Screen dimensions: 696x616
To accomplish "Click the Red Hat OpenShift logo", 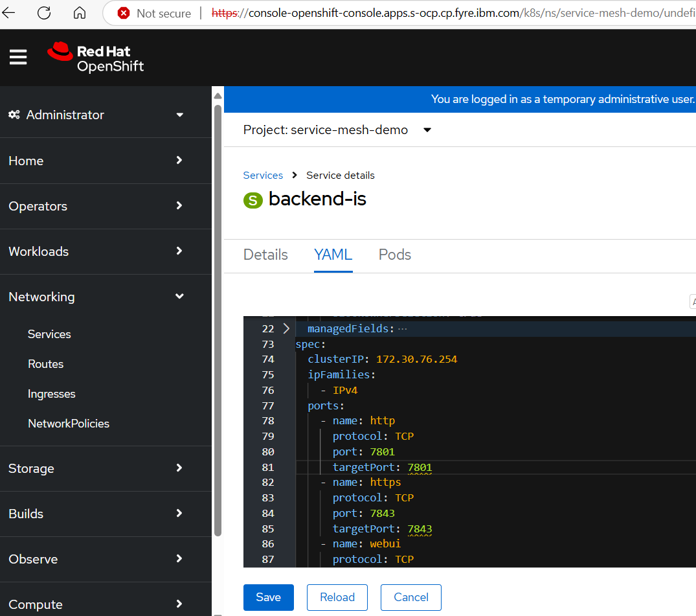I will (95, 58).
